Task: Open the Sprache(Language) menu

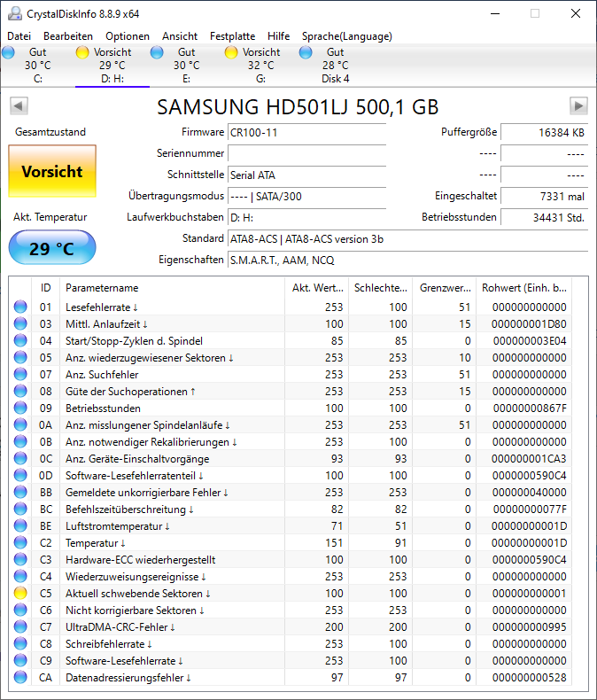Action: pos(346,36)
